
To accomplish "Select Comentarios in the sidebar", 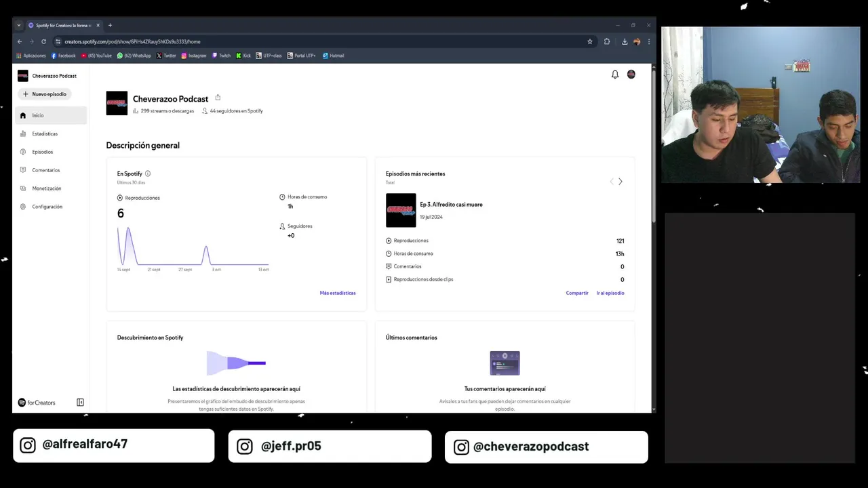I will point(51,170).
